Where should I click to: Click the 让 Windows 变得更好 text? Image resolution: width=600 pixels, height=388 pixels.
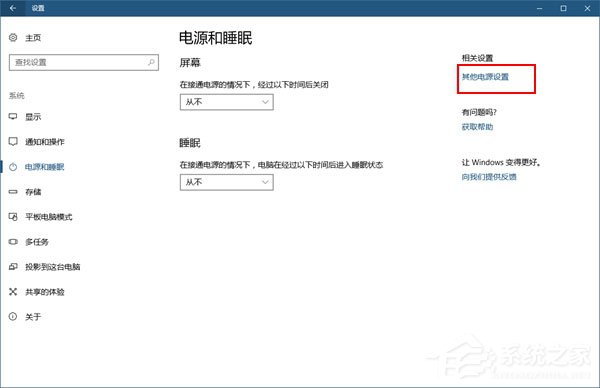pos(502,162)
